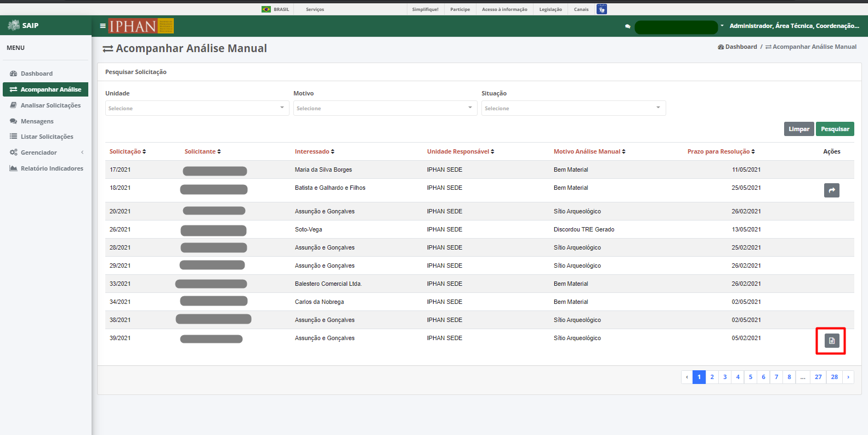Click date 13/05/2021 cell
Viewport: 868px width, 435px height.
coord(746,229)
